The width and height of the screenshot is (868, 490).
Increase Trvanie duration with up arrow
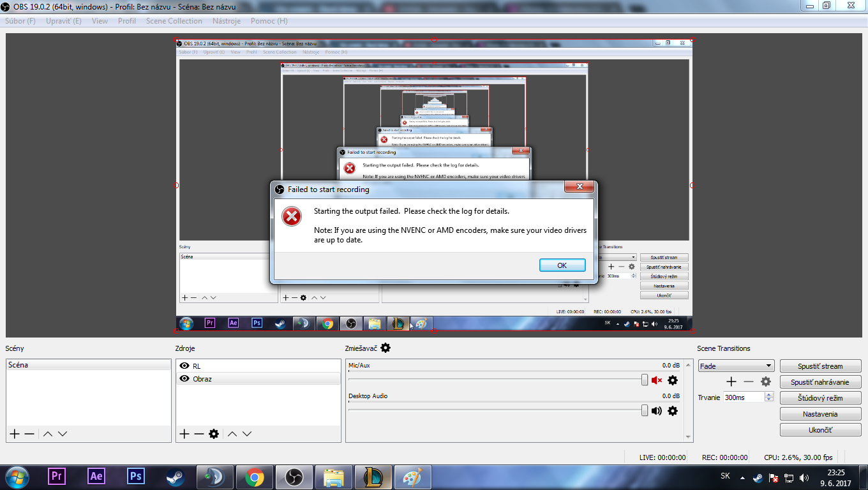click(769, 394)
